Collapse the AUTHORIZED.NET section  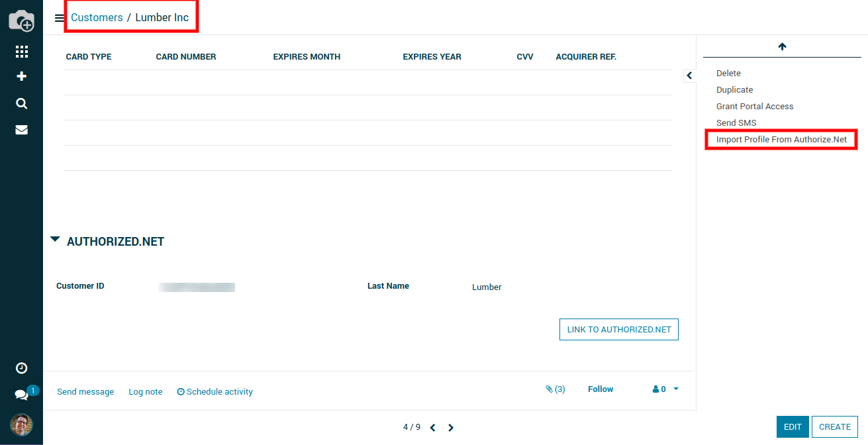[x=55, y=240]
